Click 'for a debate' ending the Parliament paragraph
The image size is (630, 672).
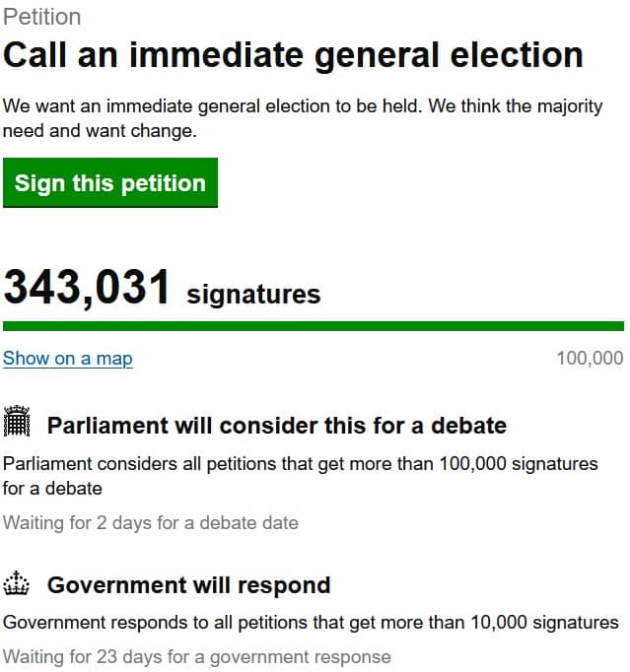point(53,488)
